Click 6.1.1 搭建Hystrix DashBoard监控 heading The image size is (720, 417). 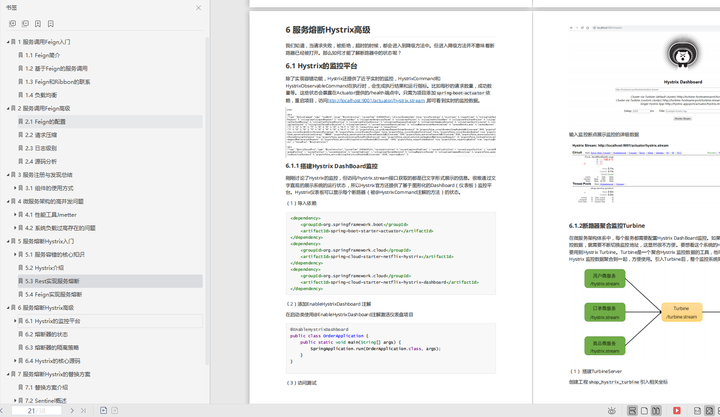(332, 166)
